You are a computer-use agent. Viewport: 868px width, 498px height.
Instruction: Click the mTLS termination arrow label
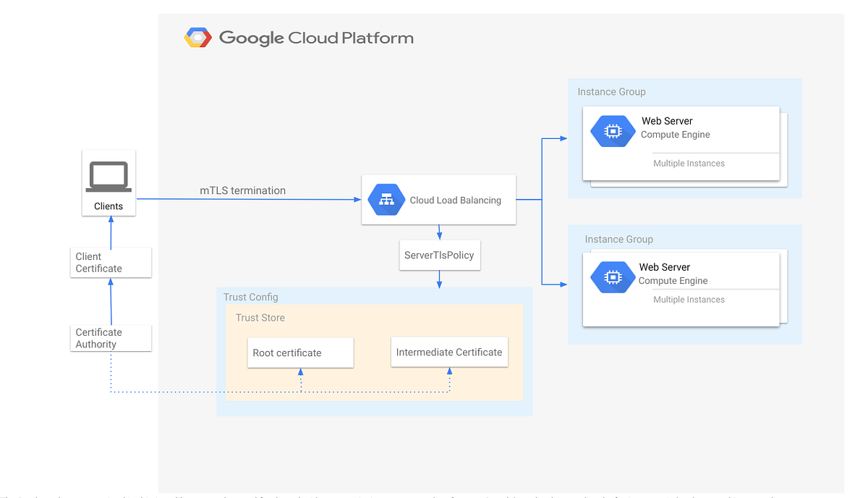242,190
